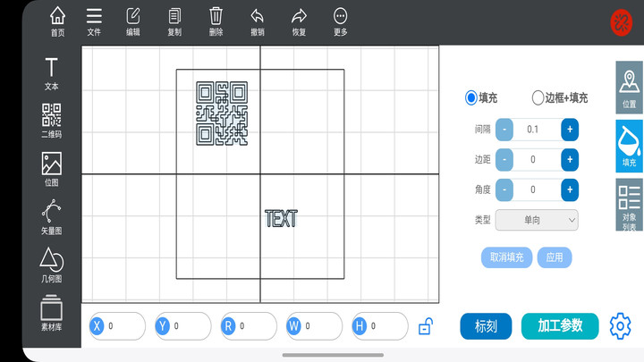The height and width of the screenshot is (362, 644).
Task: Decrease 间隔 spacing with minus button
Action: coord(504,130)
